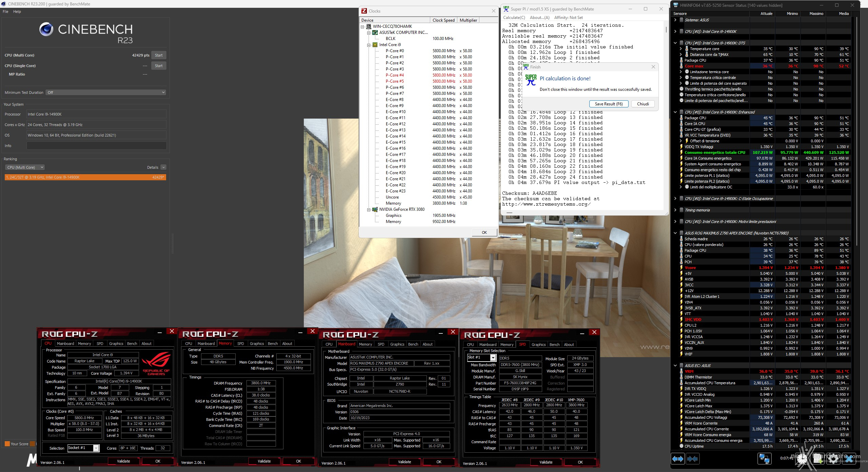Image resolution: width=868 pixels, height=472 pixels.
Task: Expand Temperature core sub-item
Action: (680, 49)
